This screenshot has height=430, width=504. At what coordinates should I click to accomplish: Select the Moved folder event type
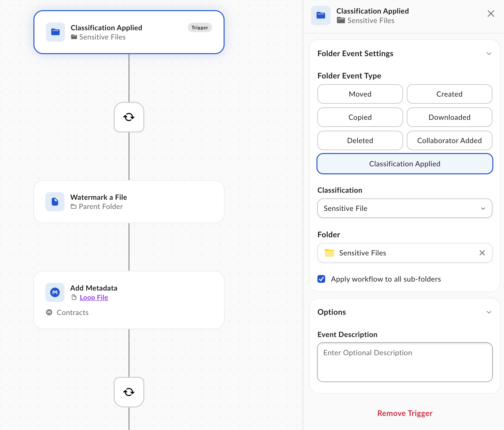(x=360, y=94)
